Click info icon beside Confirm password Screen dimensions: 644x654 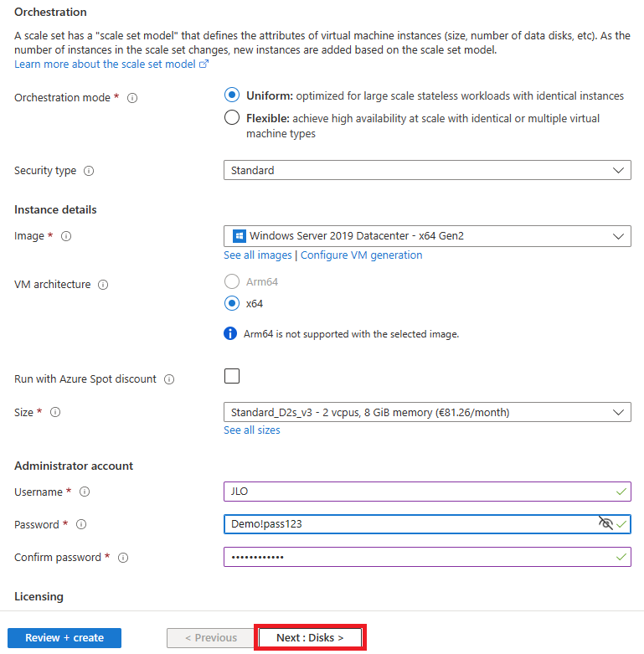pyautogui.click(x=123, y=558)
